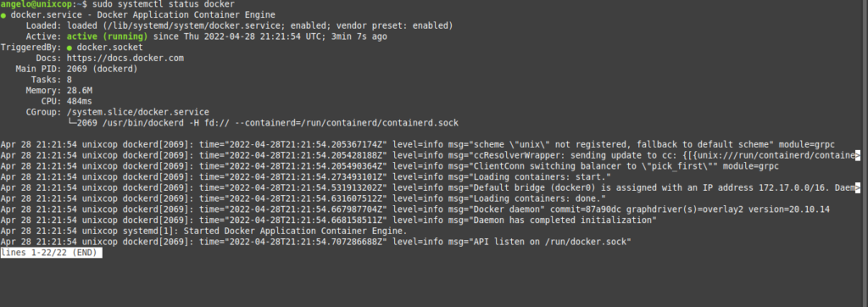Click 'API listen on /run/docker.sock' message
This screenshot has width=868, height=307.
coord(551,243)
